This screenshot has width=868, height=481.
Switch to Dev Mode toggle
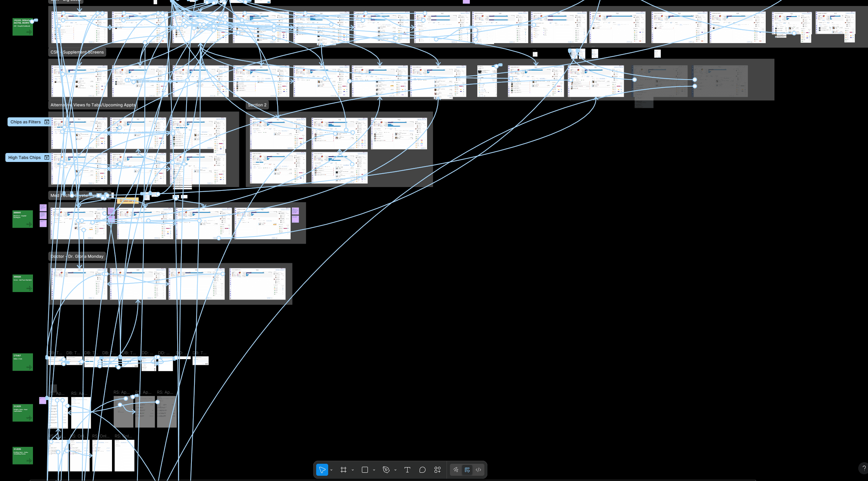(478, 470)
